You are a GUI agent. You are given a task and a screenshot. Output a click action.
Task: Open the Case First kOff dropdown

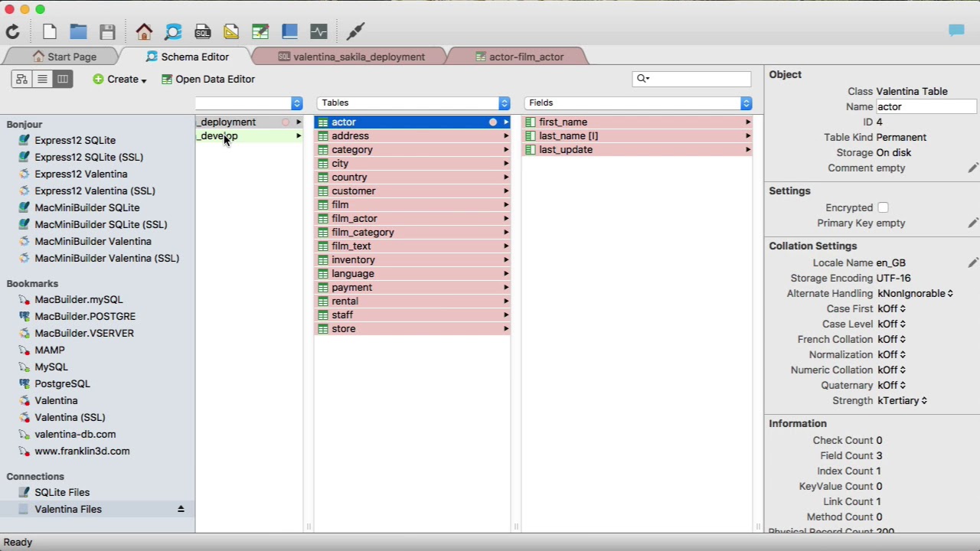point(892,308)
